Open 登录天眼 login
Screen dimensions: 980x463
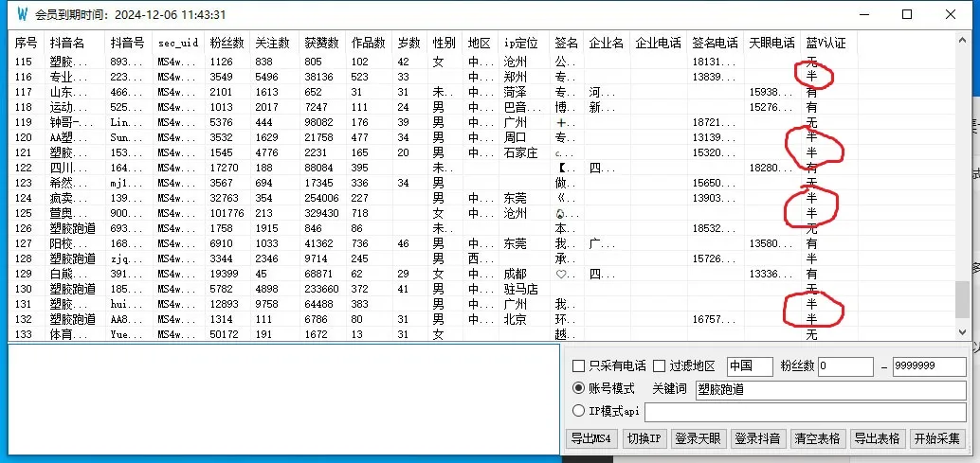[699, 438]
